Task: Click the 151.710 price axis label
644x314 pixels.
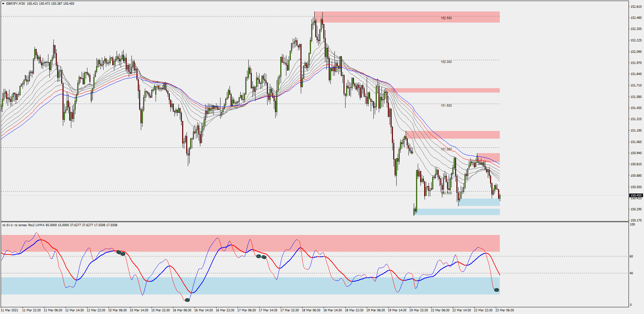Action: [636, 85]
